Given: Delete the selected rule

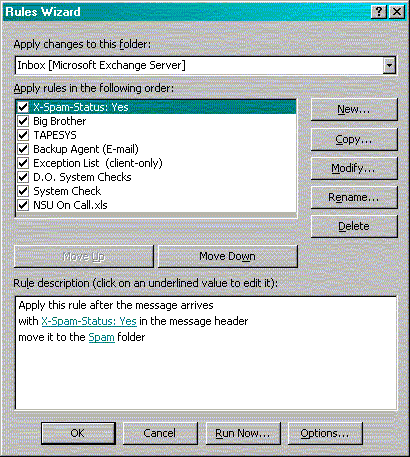Looking at the screenshot, I should coord(354,226).
